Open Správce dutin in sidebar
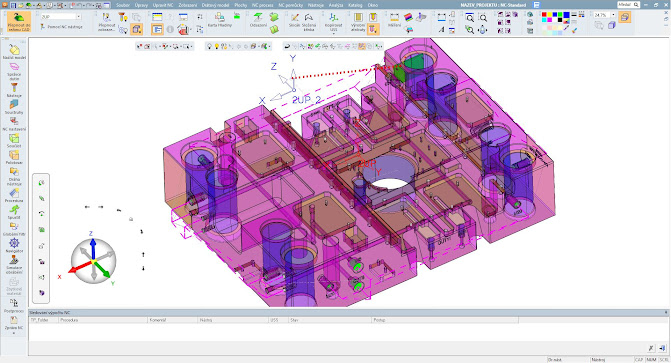This screenshot has height=363, width=671. point(14,71)
